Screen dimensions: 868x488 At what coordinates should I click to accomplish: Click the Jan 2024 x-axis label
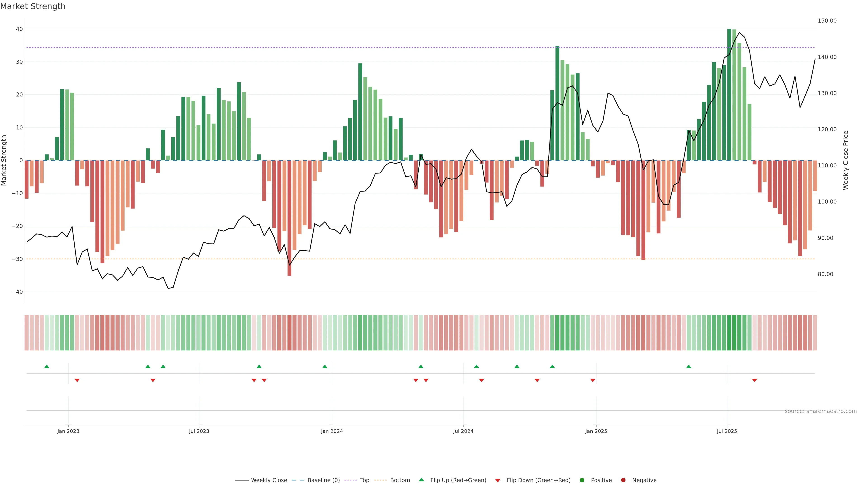coord(332,431)
